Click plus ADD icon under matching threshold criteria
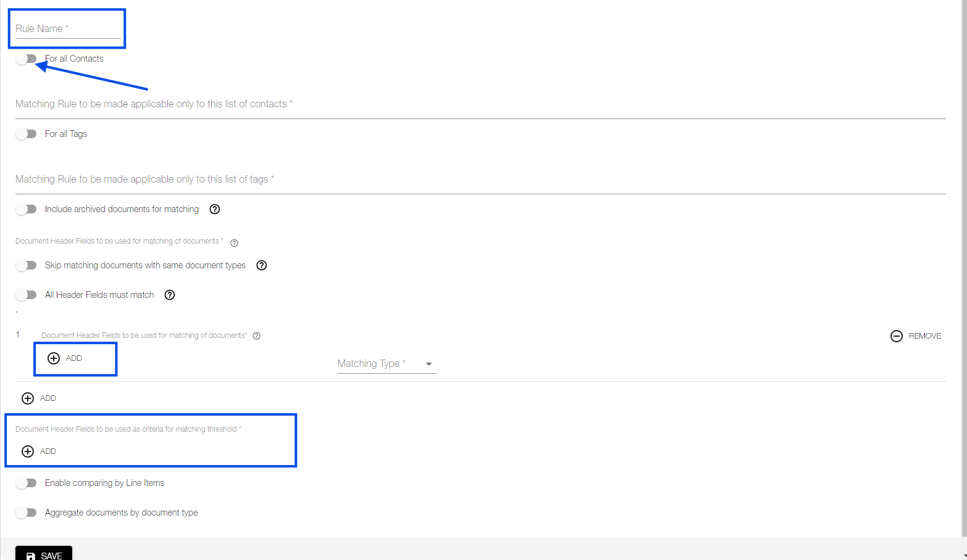Screen dimensions: 967x560 tap(28, 451)
